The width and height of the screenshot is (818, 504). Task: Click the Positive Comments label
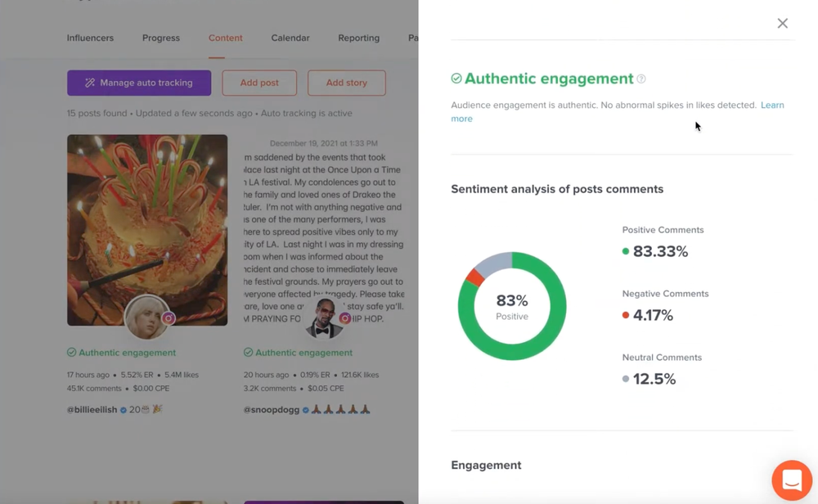pos(663,230)
